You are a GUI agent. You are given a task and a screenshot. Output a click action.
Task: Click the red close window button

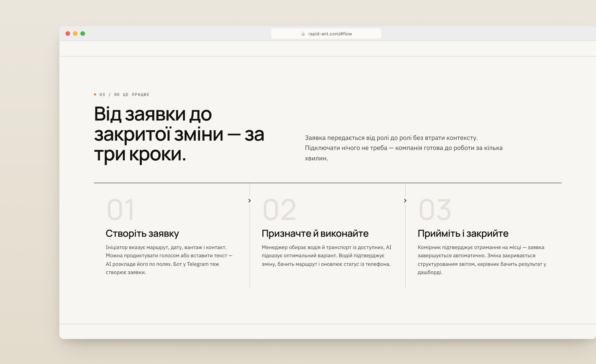pos(68,34)
